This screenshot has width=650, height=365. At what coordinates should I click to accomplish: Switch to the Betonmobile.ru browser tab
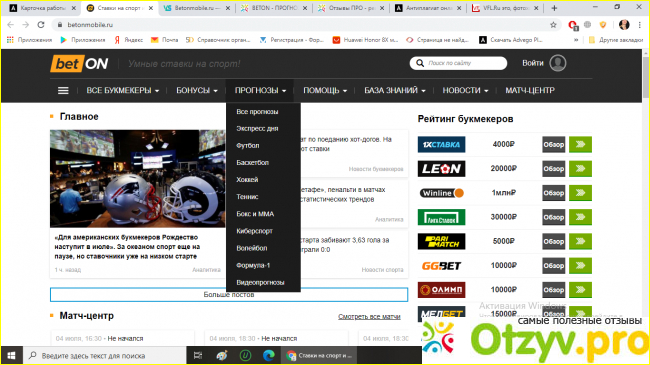point(196,8)
